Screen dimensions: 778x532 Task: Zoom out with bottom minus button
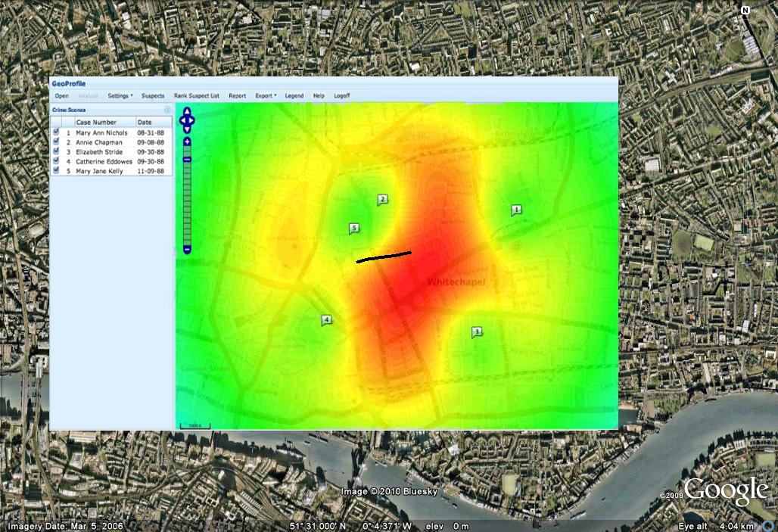tap(187, 250)
